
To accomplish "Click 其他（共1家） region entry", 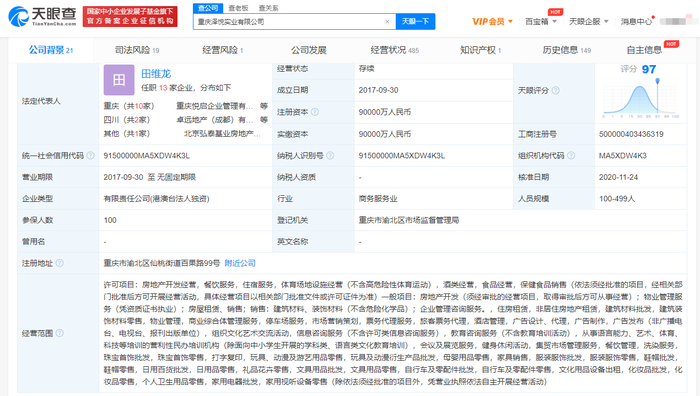I will (127, 133).
